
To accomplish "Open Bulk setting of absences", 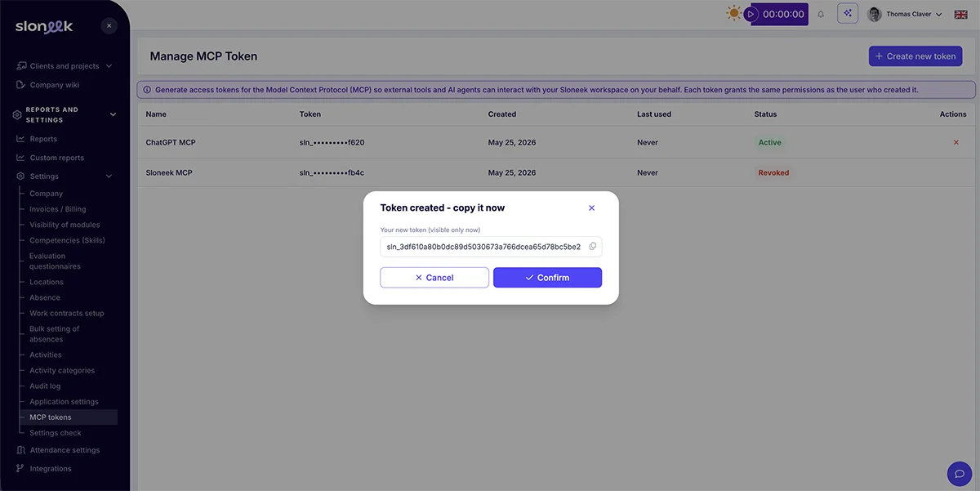I will click(x=55, y=334).
